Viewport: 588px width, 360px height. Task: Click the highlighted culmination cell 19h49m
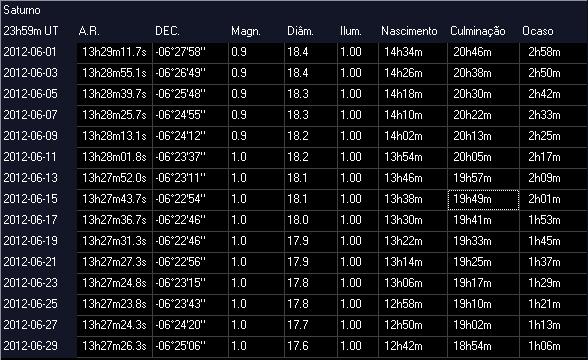point(483,200)
